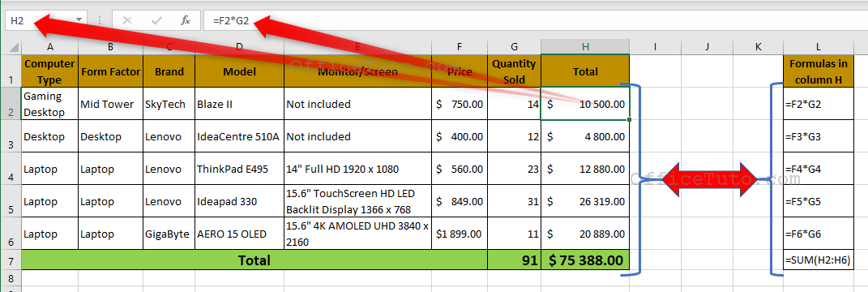Select row 3 header
Viewport: 868px width, 292px height.
(11, 135)
